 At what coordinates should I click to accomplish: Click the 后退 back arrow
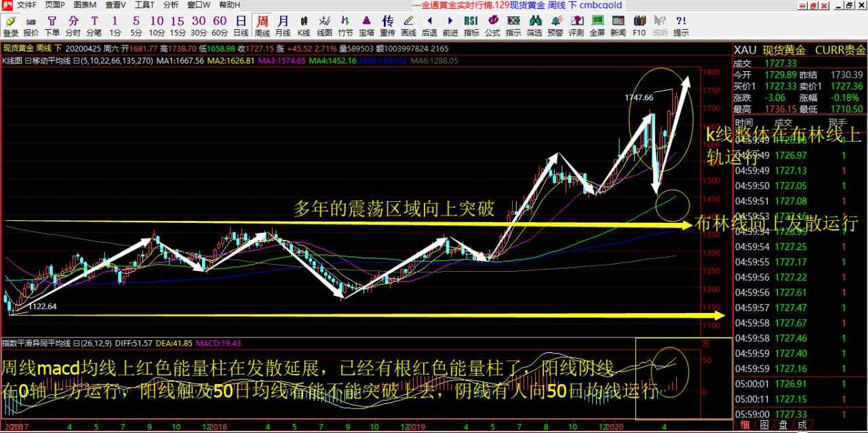[x=429, y=26]
